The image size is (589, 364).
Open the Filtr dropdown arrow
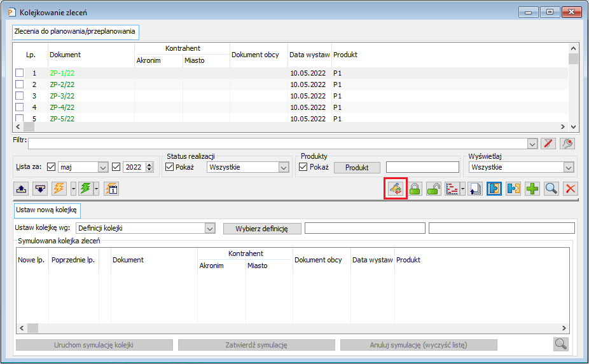click(532, 144)
